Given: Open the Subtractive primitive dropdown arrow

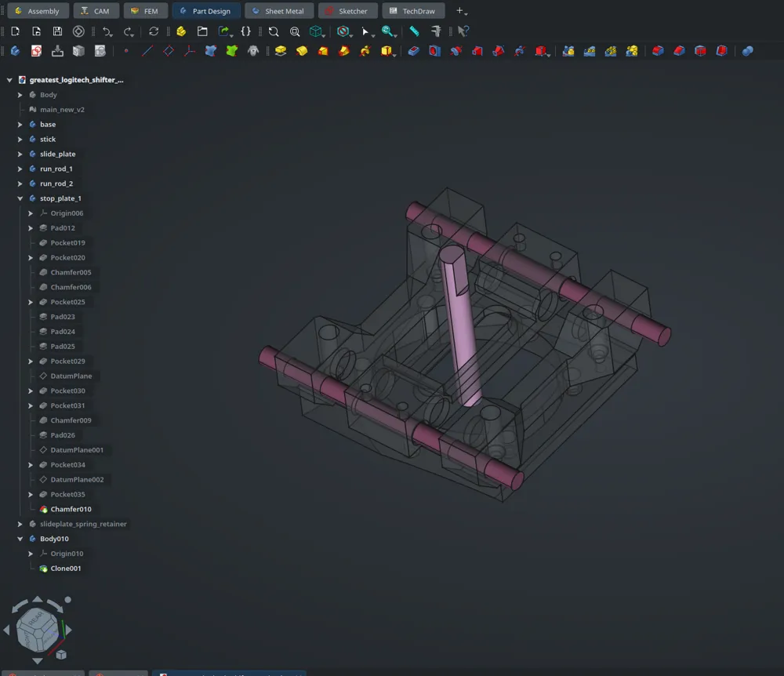Looking at the screenshot, I should point(549,55).
